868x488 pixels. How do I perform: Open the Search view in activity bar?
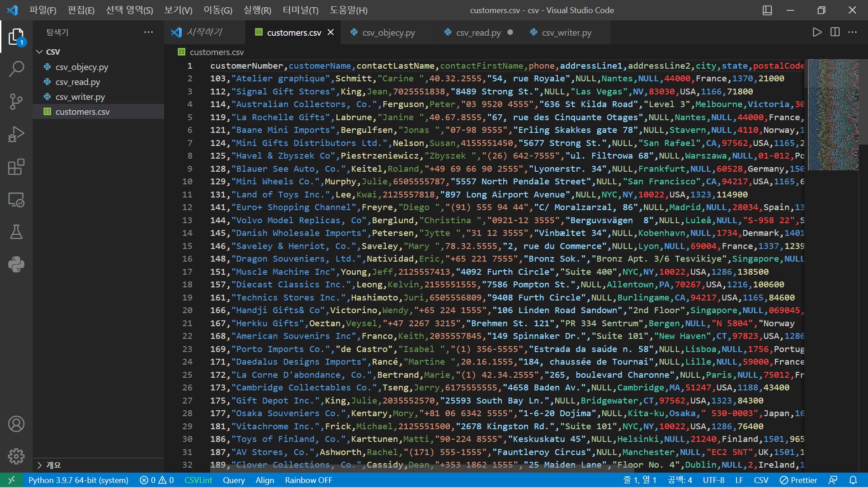16,69
